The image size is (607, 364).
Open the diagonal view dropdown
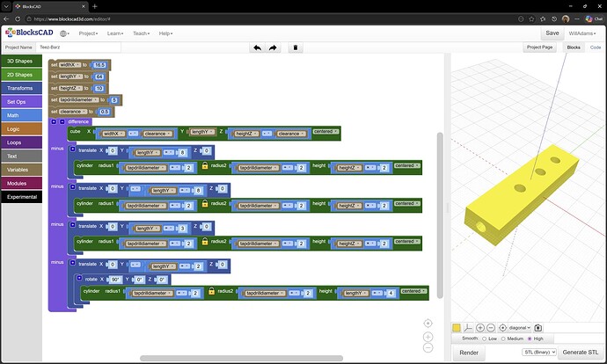pos(520,328)
